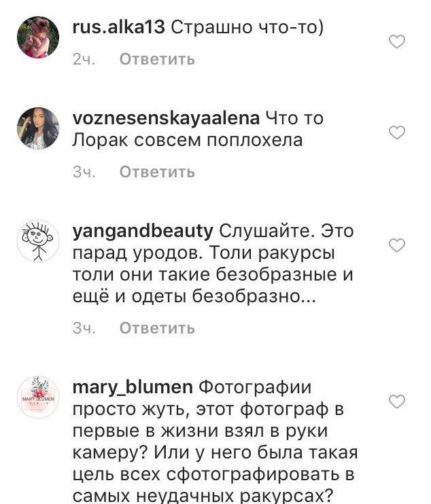The width and height of the screenshot is (431, 504).
Task: Open username link rus.alka13
Action: 119,27
